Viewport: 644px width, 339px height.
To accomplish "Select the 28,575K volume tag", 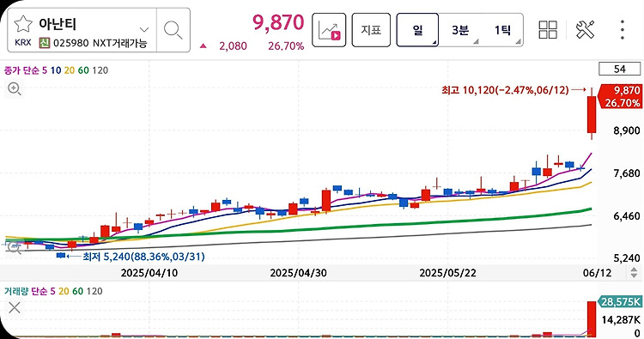I will pyautogui.click(x=620, y=302).
